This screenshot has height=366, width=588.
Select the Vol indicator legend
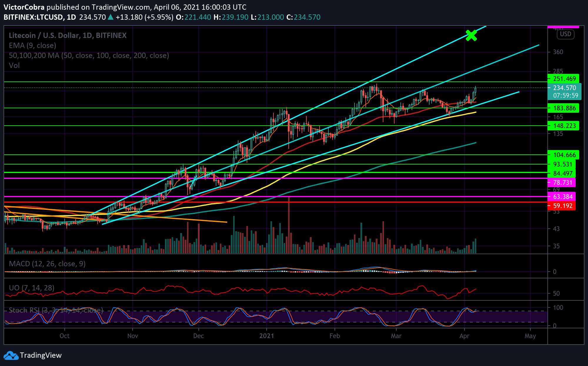(x=14, y=65)
